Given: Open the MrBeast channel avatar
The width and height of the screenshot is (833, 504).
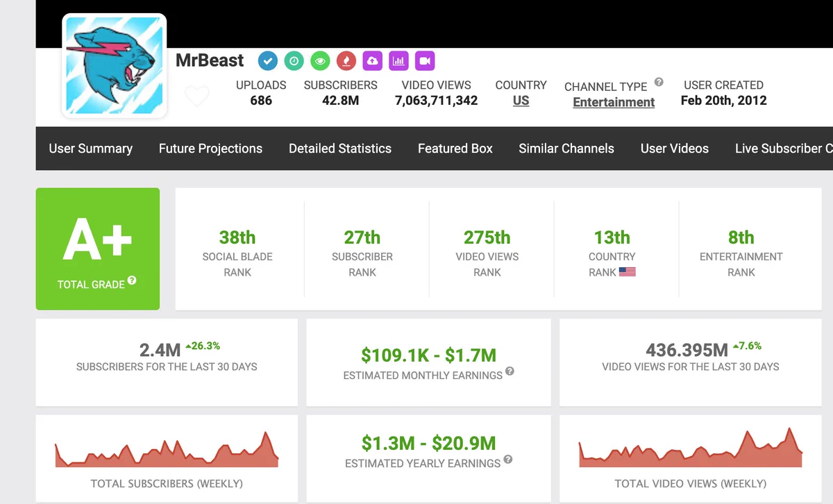Looking at the screenshot, I should [x=115, y=65].
